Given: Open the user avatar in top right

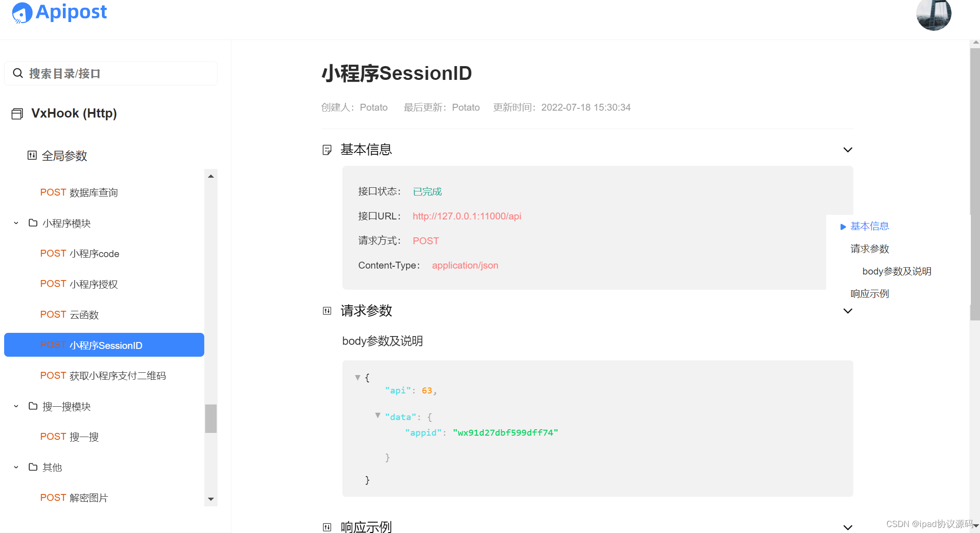Looking at the screenshot, I should [x=933, y=14].
